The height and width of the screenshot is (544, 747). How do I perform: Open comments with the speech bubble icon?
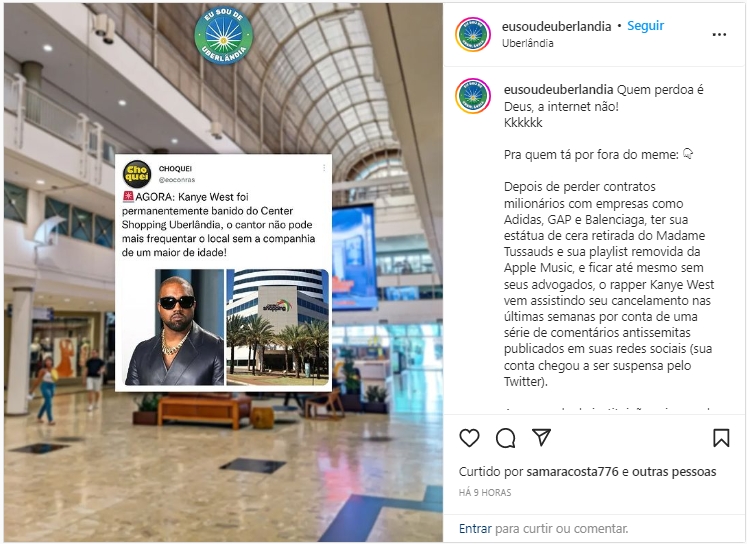click(x=505, y=438)
